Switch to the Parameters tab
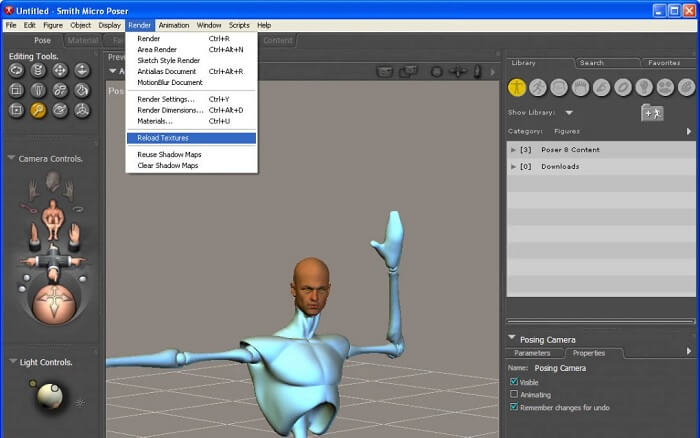700x438 pixels. [x=532, y=353]
